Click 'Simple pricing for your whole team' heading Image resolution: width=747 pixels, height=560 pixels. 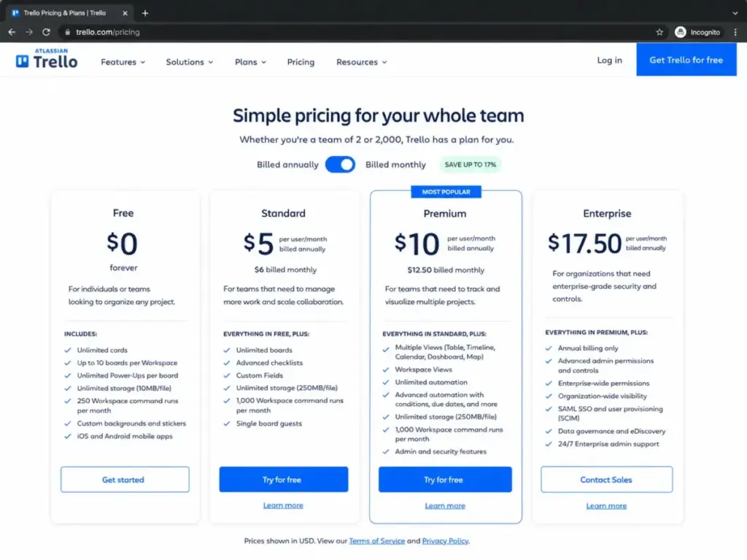(379, 116)
